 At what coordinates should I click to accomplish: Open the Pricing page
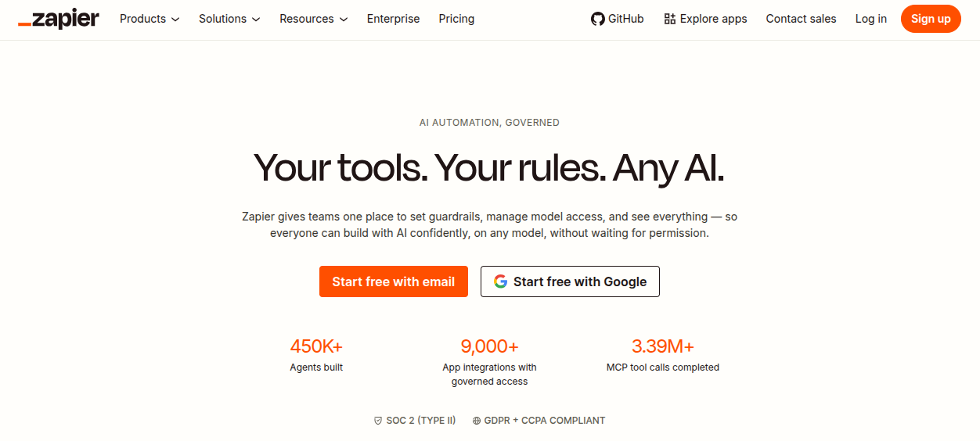click(456, 19)
